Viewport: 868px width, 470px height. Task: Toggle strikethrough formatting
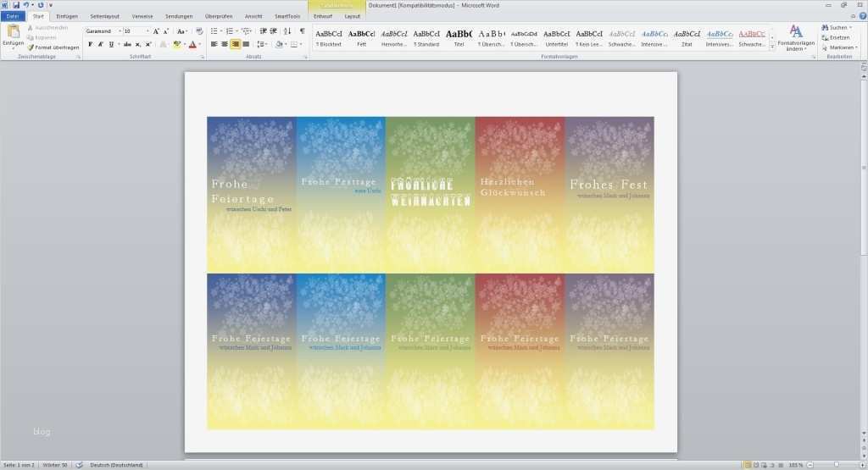(127, 44)
